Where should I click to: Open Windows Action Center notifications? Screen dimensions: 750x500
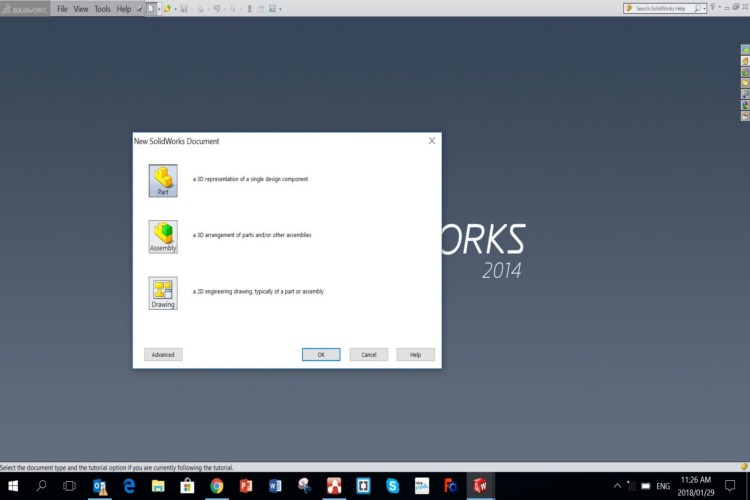pyautogui.click(x=730, y=486)
